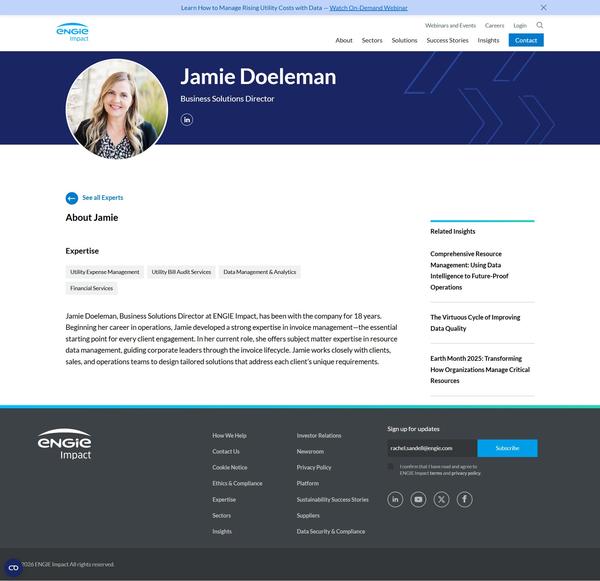Viewport: 600px width, 581px height.
Task: Open the footer Facebook icon
Action: 465,499
